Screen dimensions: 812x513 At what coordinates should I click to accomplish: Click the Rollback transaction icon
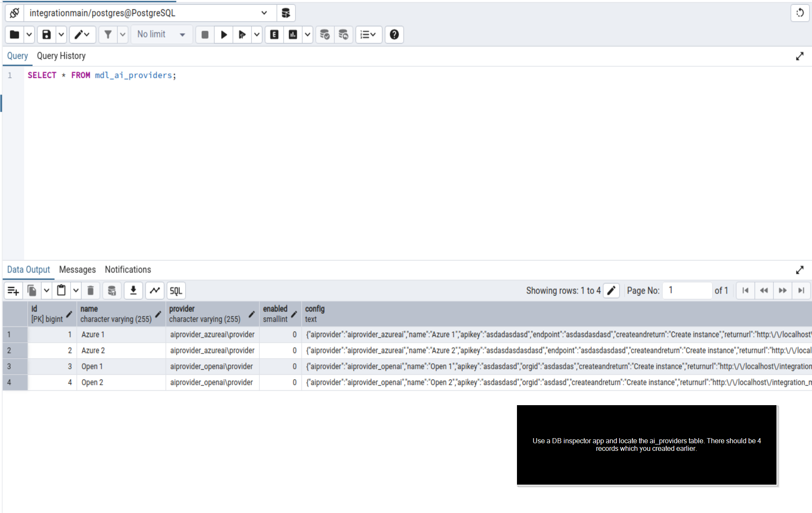[x=343, y=35]
